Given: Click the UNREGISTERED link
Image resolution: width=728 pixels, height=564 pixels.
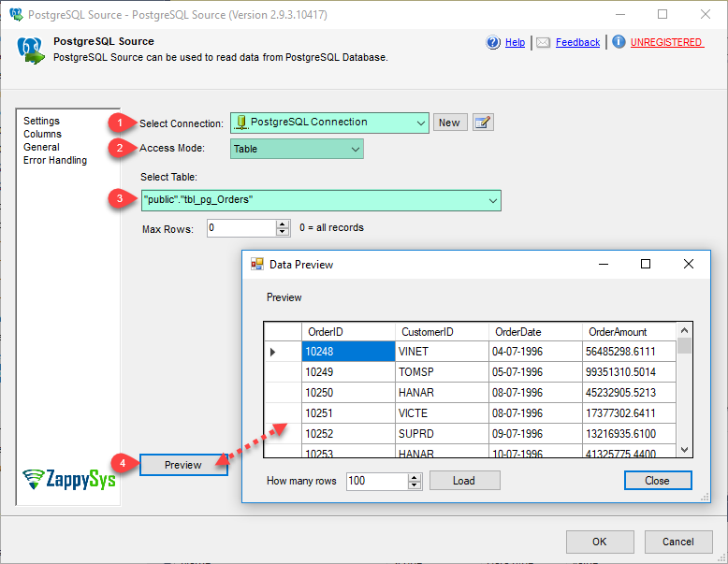Looking at the screenshot, I should (667, 42).
